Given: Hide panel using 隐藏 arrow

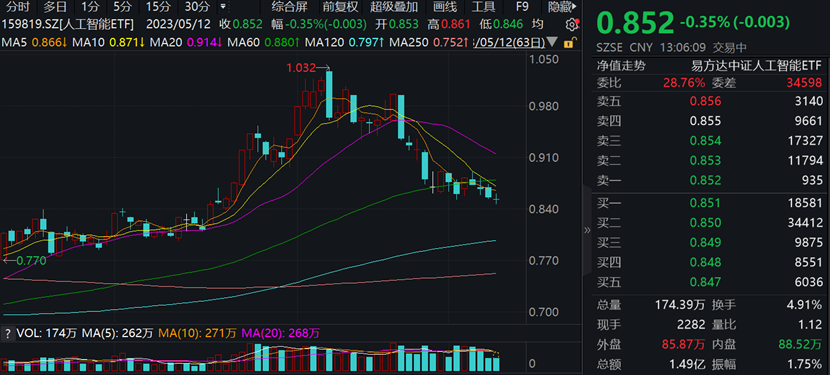Looking at the screenshot, I should pos(563,7).
